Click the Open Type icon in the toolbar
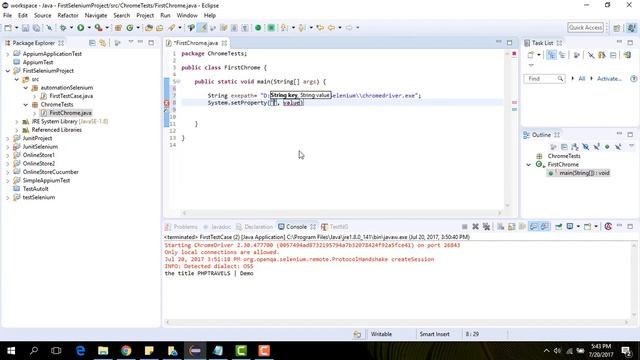This screenshot has height=360, width=640. 149,28
